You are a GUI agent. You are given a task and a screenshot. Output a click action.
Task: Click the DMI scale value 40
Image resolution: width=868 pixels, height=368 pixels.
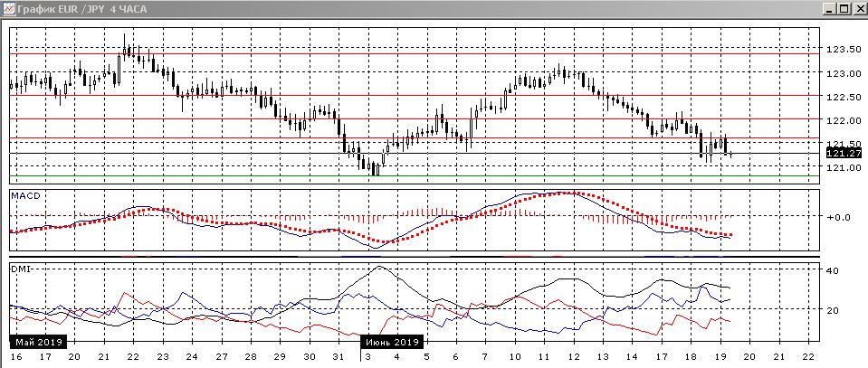tap(833, 270)
